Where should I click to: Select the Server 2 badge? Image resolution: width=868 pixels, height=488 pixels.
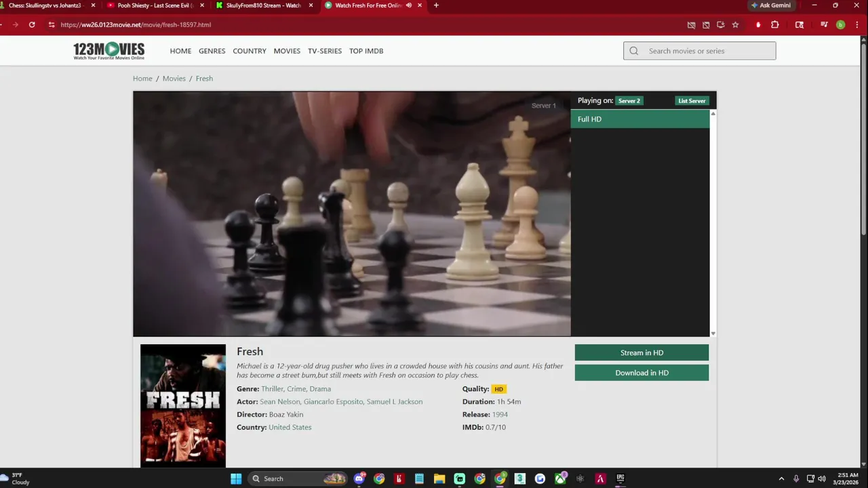[629, 101]
